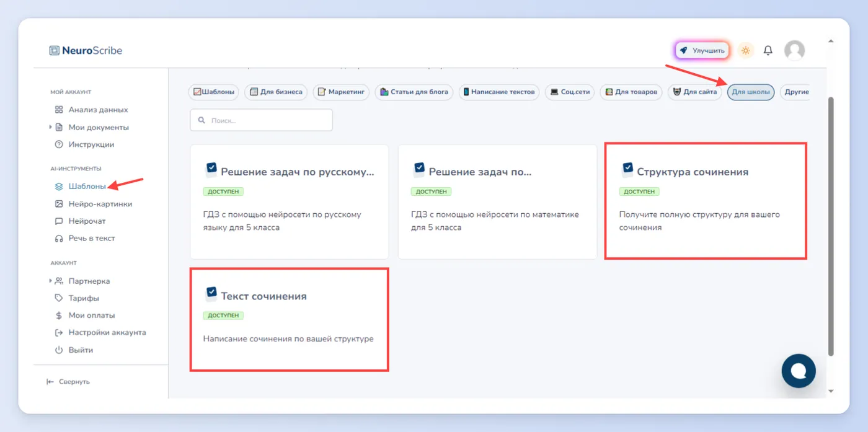Expand the Партнерка tree arrow
This screenshot has height=432, width=868.
pos(50,281)
